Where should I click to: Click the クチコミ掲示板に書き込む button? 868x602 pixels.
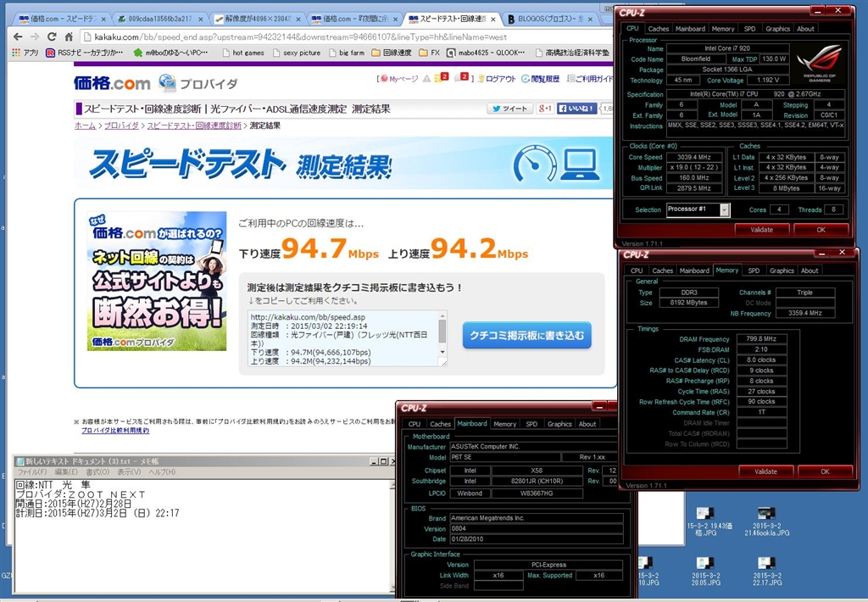click(x=527, y=335)
